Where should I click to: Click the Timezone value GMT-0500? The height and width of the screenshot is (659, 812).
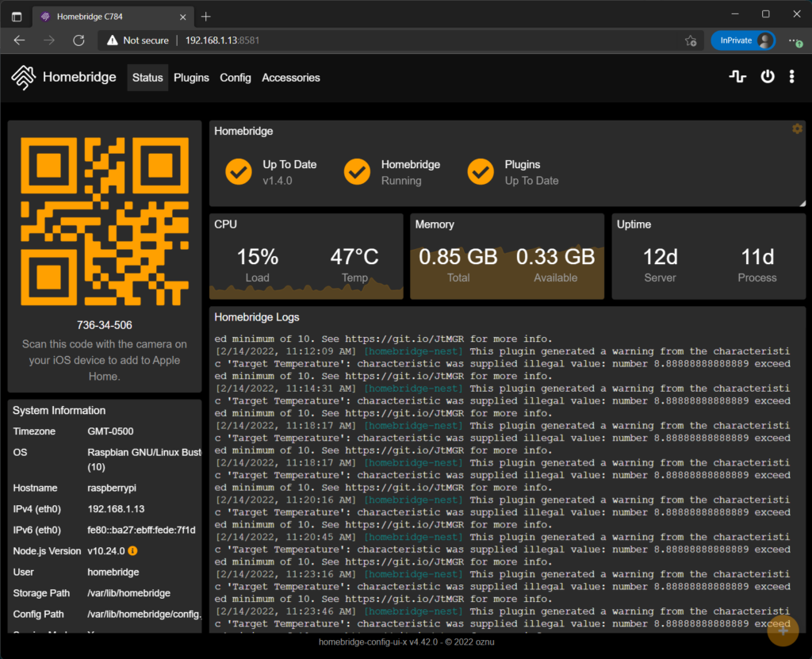point(110,431)
